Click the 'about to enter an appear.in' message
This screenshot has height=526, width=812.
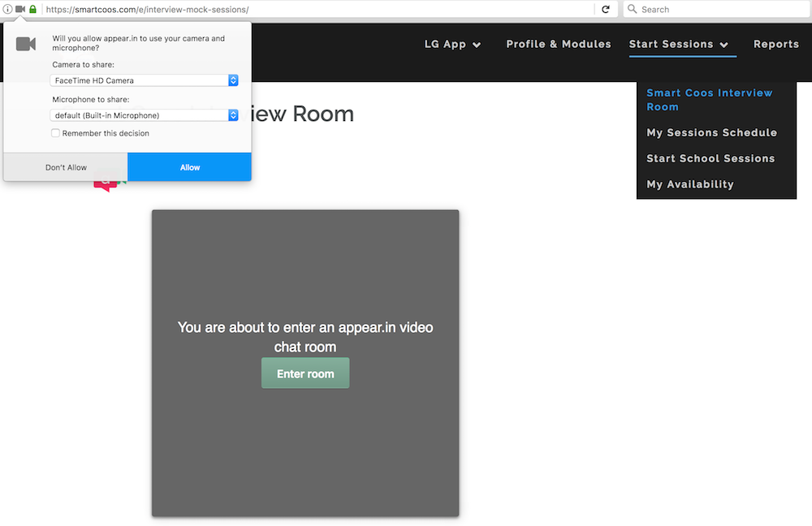[x=305, y=337]
